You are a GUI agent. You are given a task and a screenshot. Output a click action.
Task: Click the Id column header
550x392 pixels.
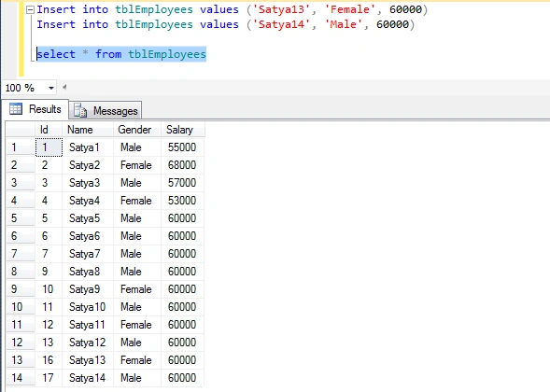pos(49,130)
